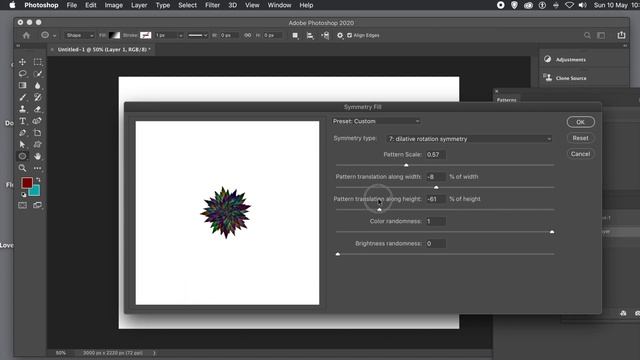This screenshot has height=360, width=640.
Task: Open the File menu
Action: [72, 5]
